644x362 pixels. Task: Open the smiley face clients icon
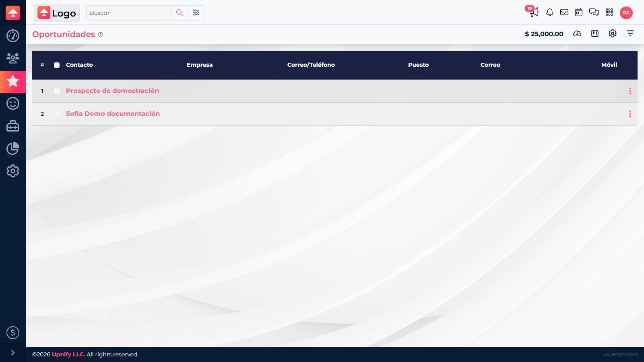13,103
